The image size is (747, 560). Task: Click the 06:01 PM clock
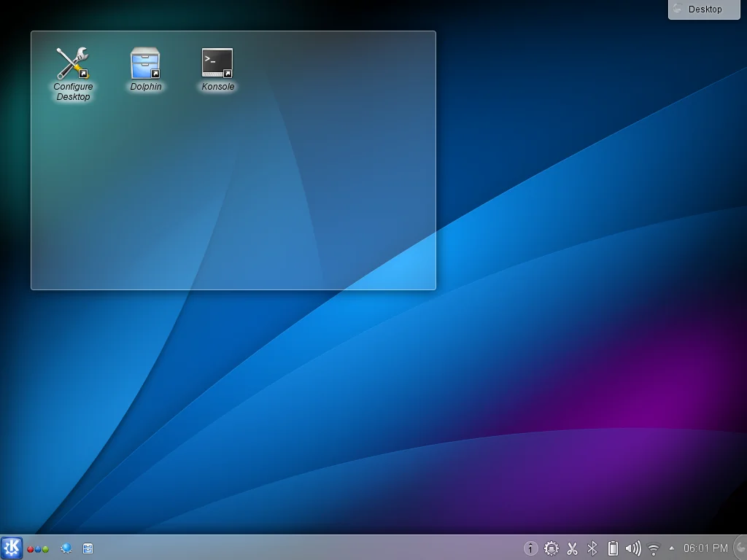[x=705, y=548]
